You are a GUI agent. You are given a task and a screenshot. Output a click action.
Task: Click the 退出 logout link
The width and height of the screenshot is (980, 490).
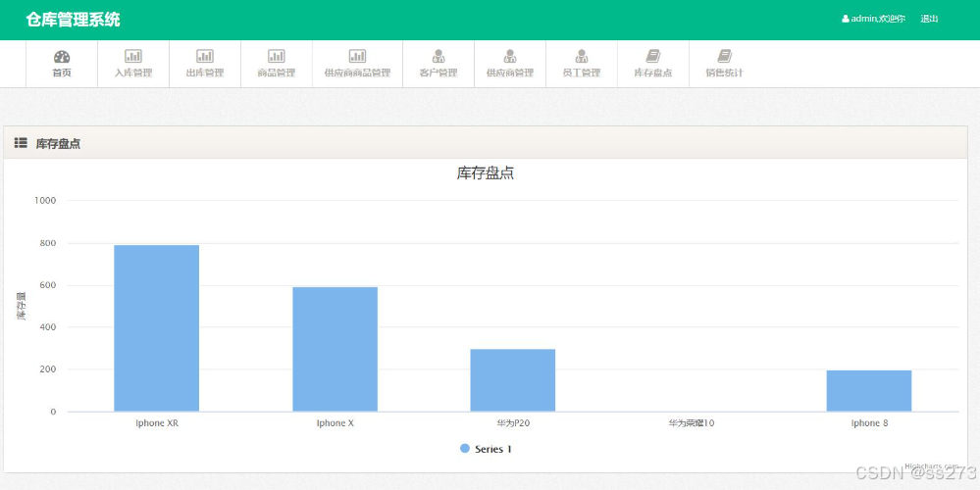pos(929,19)
